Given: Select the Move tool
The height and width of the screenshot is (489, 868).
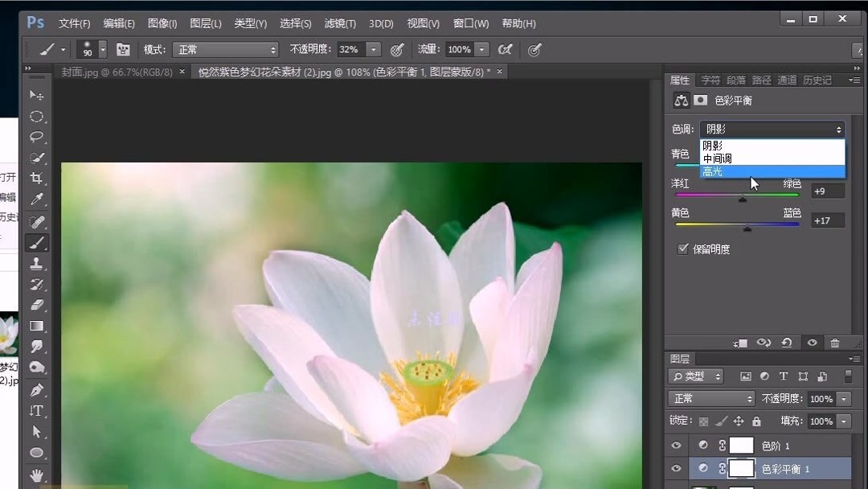Looking at the screenshot, I should (x=37, y=95).
